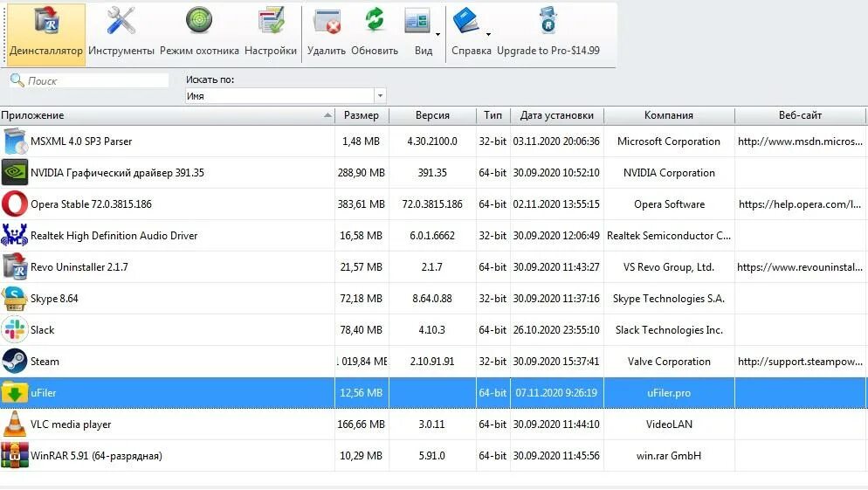Select Revo Uninstaller 2.1.7 name
Viewport: 868px width, 490px height.
coord(79,267)
